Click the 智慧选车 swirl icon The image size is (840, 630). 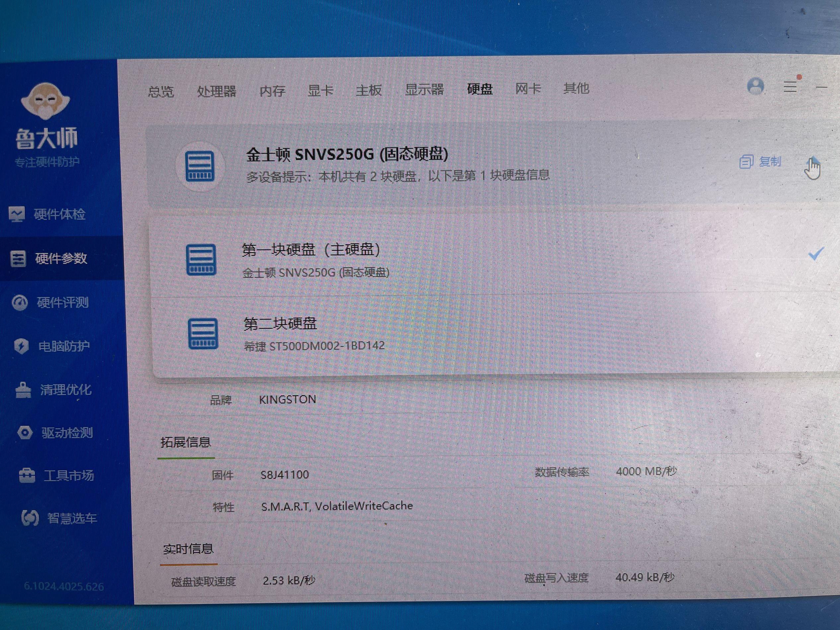30,518
